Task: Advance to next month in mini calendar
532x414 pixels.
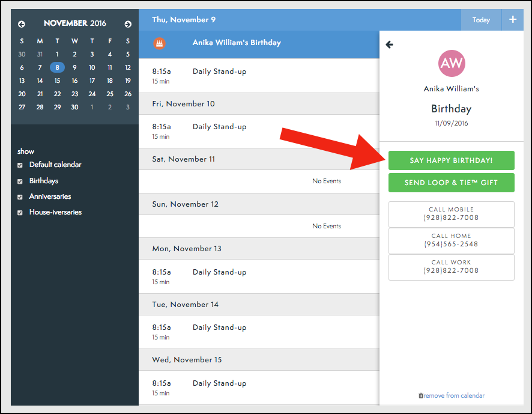Action: click(x=128, y=24)
